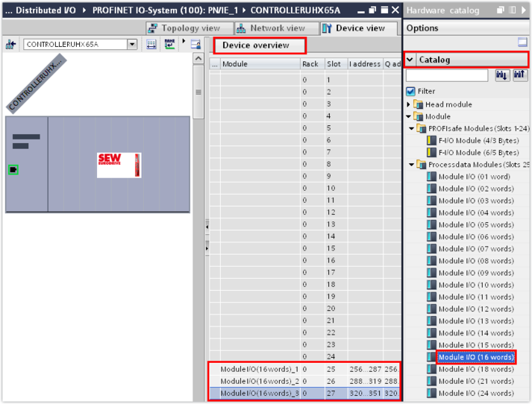
Task: Click the catalog search input field
Action: click(x=446, y=75)
